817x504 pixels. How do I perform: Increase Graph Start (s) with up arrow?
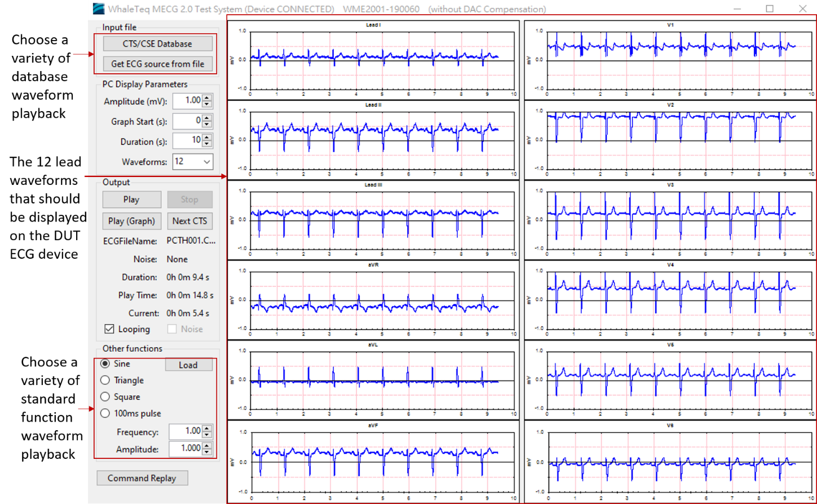(207, 118)
